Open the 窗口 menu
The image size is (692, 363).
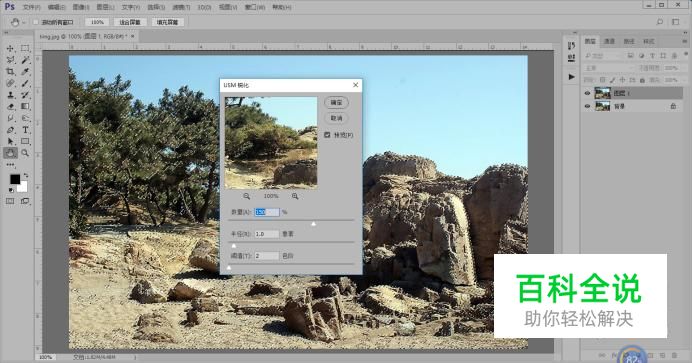[x=255, y=7]
